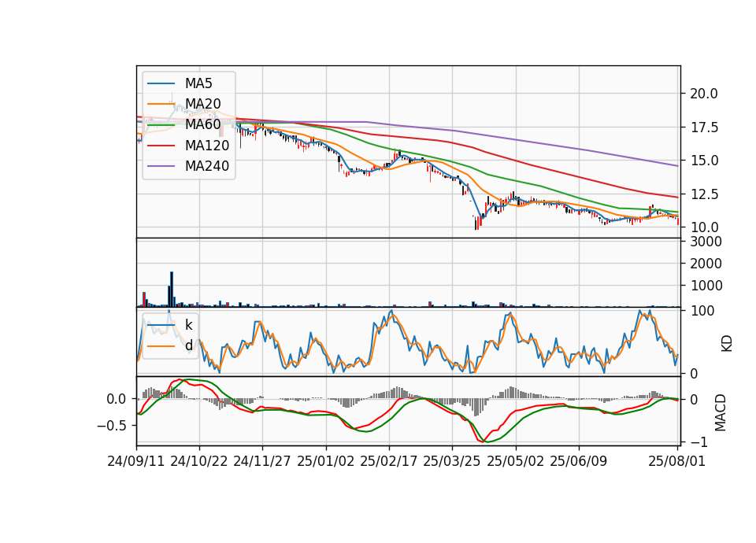Click the purple MA240 legend line sample
This screenshot has width=756, height=543.
(161, 166)
